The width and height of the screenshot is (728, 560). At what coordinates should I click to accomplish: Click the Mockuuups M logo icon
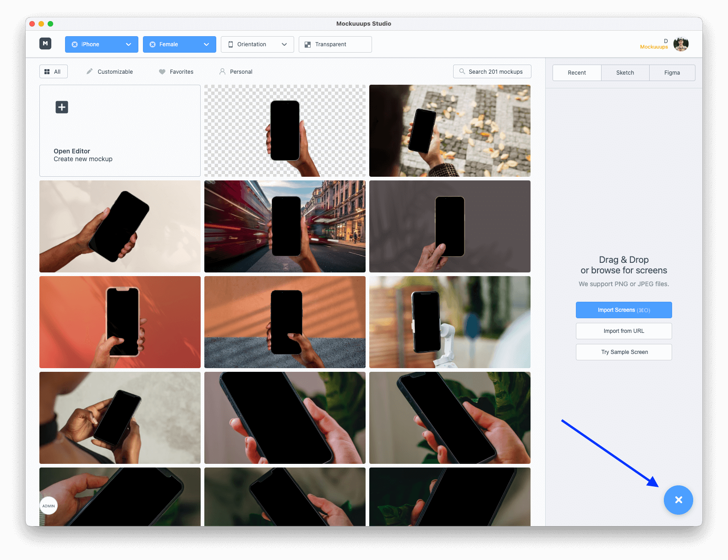tap(45, 43)
